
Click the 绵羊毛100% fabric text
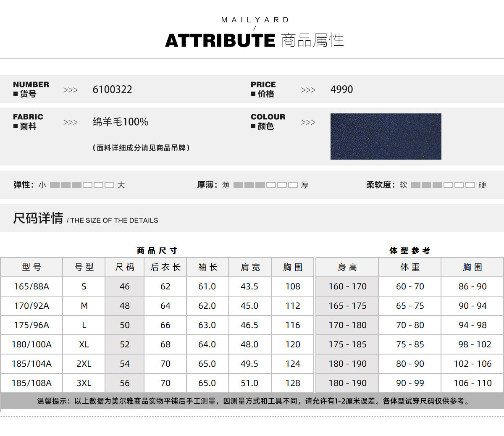[121, 122]
